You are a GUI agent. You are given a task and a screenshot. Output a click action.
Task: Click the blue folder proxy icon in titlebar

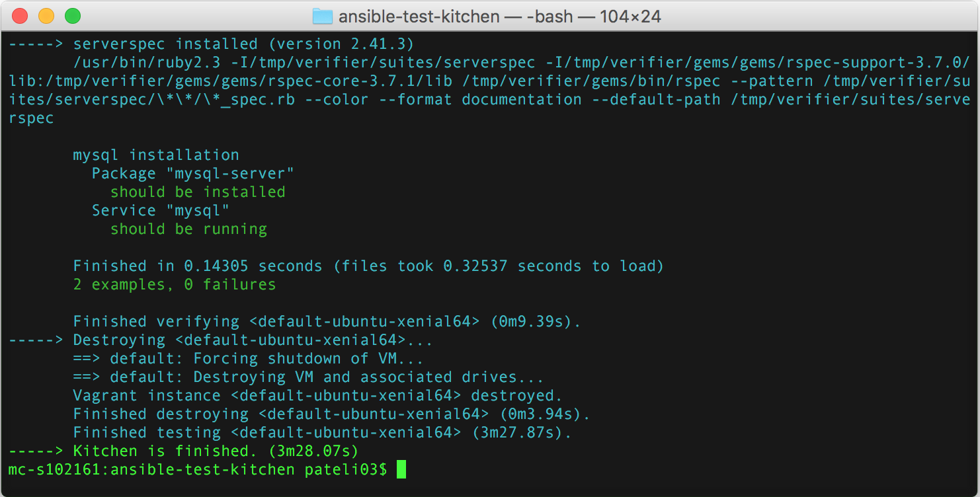coord(323,16)
